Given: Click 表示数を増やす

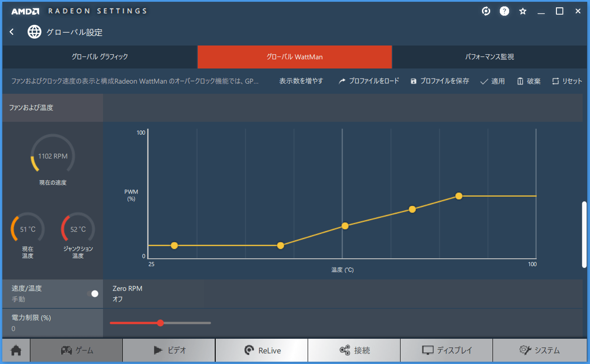Looking at the screenshot, I should point(301,81).
